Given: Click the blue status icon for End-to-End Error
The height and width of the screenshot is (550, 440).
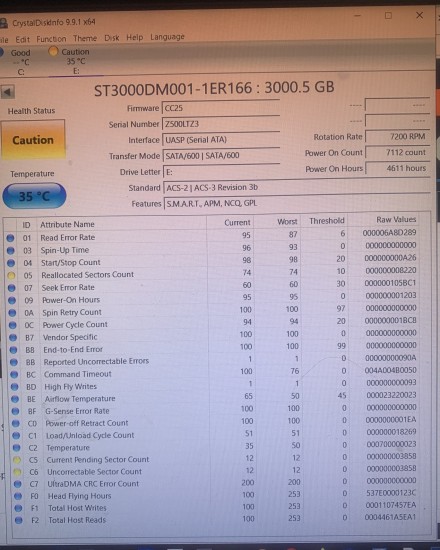Looking at the screenshot, I should tap(13, 350).
